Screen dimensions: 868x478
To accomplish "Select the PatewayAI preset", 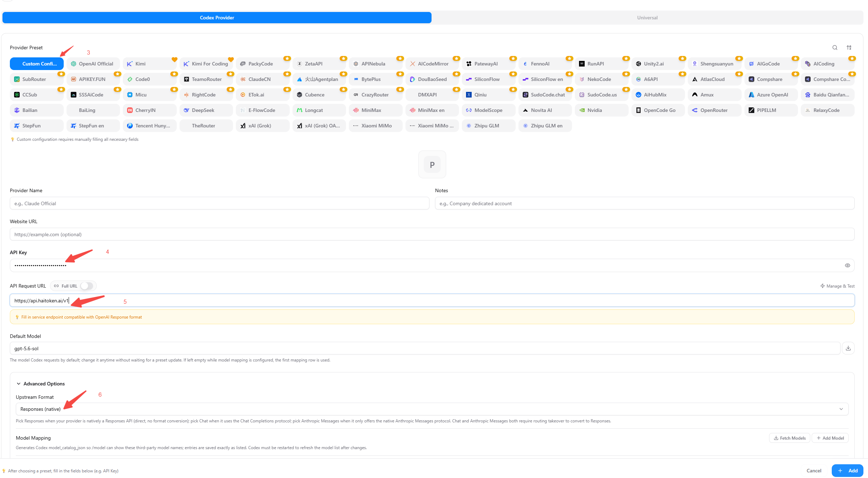I will (x=489, y=64).
